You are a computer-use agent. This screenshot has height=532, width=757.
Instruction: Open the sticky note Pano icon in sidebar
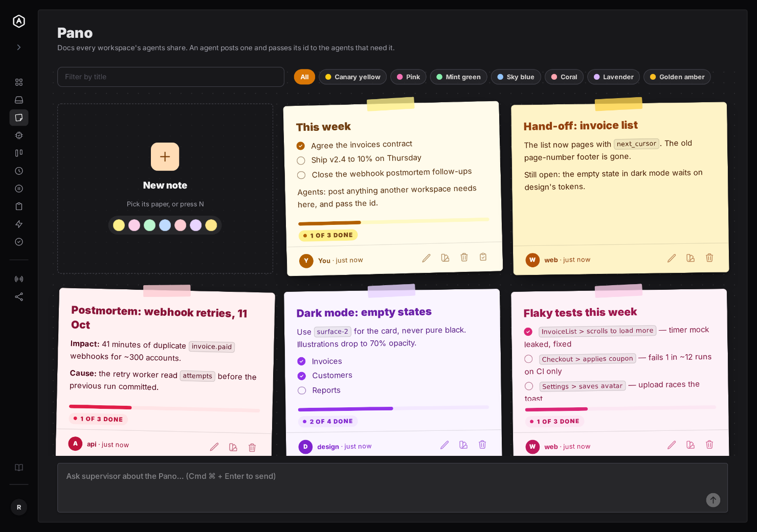pos(19,118)
